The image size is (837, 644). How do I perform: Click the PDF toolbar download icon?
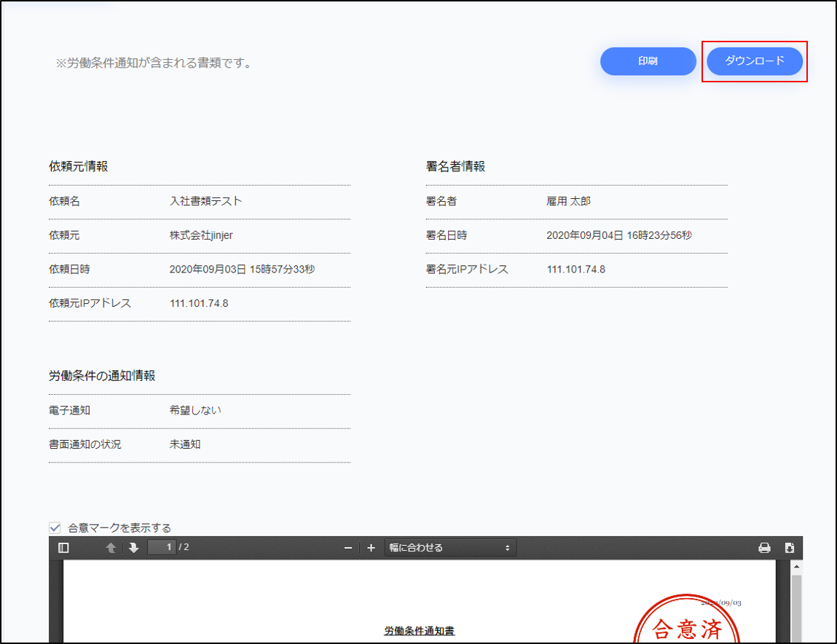click(x=789, y=548)
